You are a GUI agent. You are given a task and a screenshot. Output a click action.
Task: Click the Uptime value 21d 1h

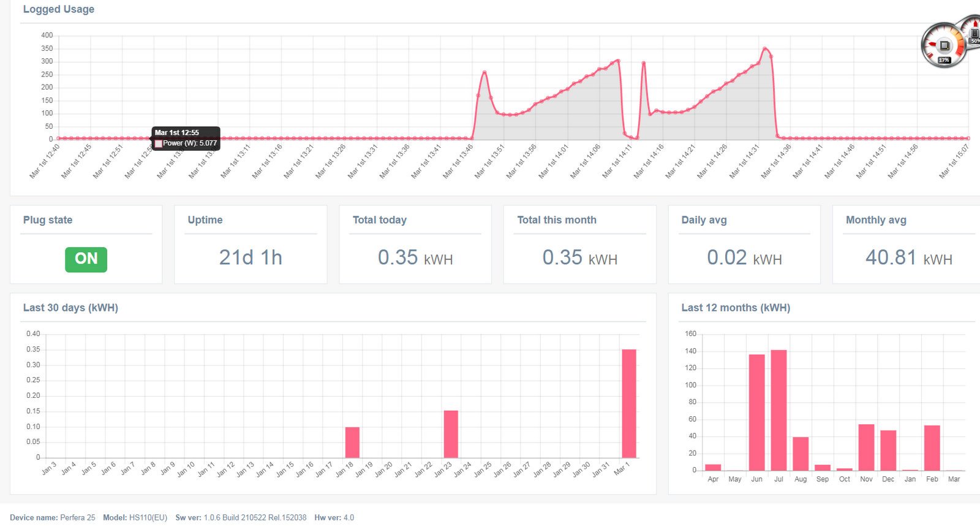(251, 257)
